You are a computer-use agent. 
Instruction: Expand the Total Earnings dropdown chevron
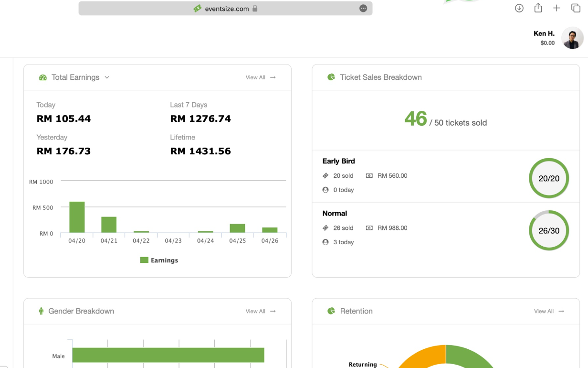tap(107, 77)
